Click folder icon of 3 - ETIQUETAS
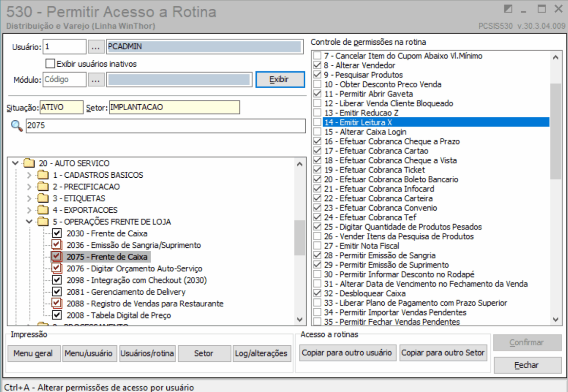568x392 pixels. tap(43, 198)
